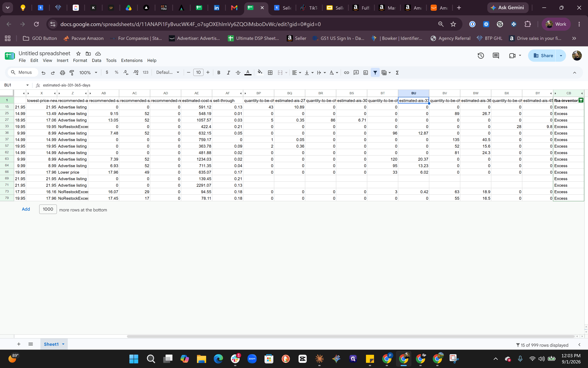
Task: Add a new sheet plus icon
Action: pyautogui.click(x=19, y=344)
